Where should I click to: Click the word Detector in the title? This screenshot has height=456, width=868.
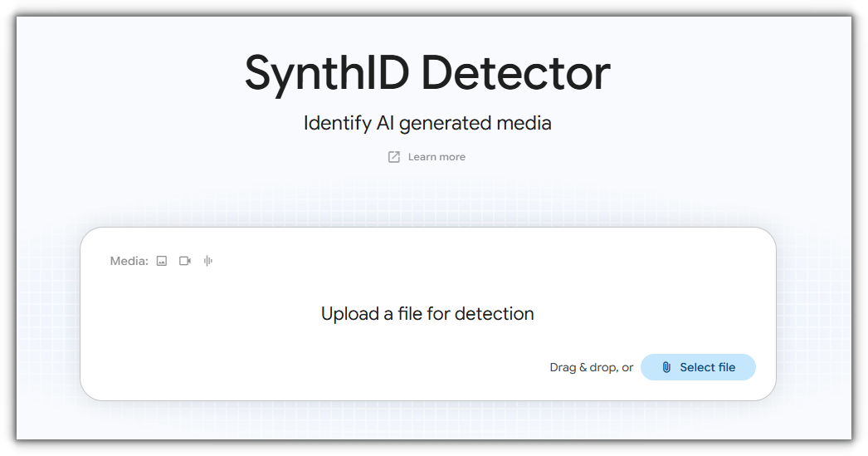pyautogui.click(x=515, y=73)
